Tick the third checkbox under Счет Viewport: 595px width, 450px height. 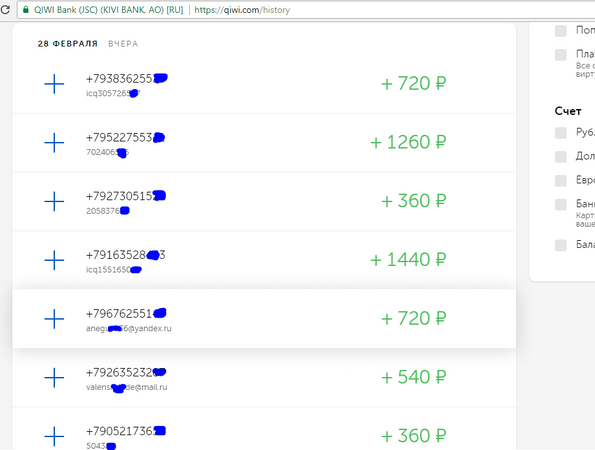click(x=560, y=181)
